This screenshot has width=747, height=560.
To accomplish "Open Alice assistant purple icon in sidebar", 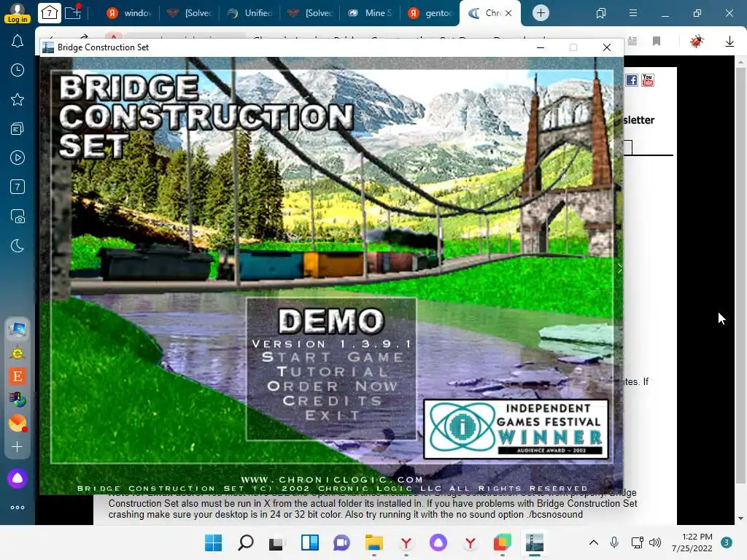I will [x=18, y=478].
